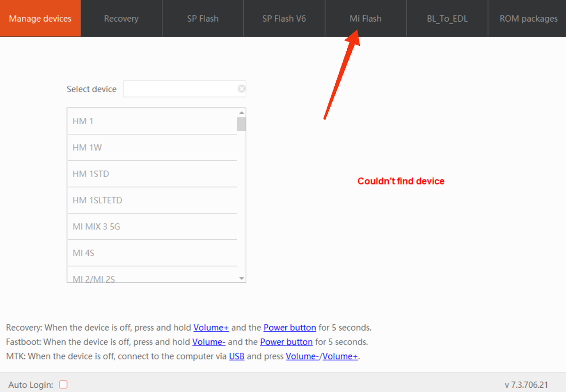
Task: Click the version number v 7.3.706.21
Action: point(526,385)
